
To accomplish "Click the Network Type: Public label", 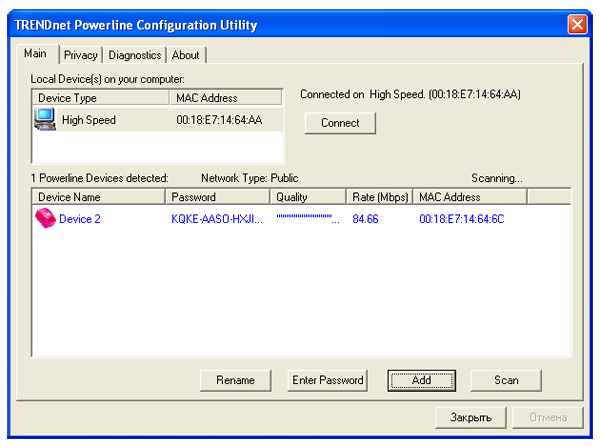I will [x=249, y=178].
